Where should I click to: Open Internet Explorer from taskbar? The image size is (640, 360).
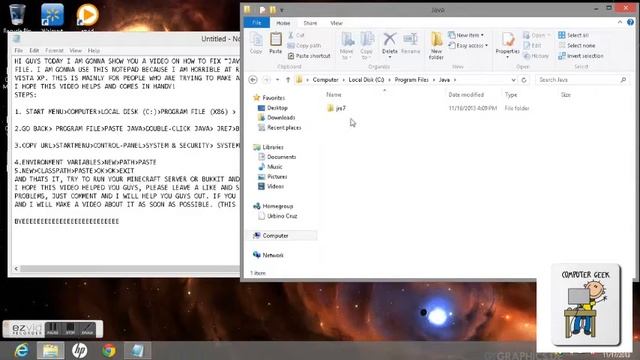pyautogui.click(x=21, y=351)
